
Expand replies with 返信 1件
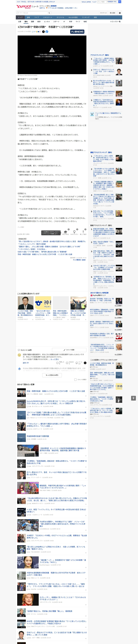[26, 363]
